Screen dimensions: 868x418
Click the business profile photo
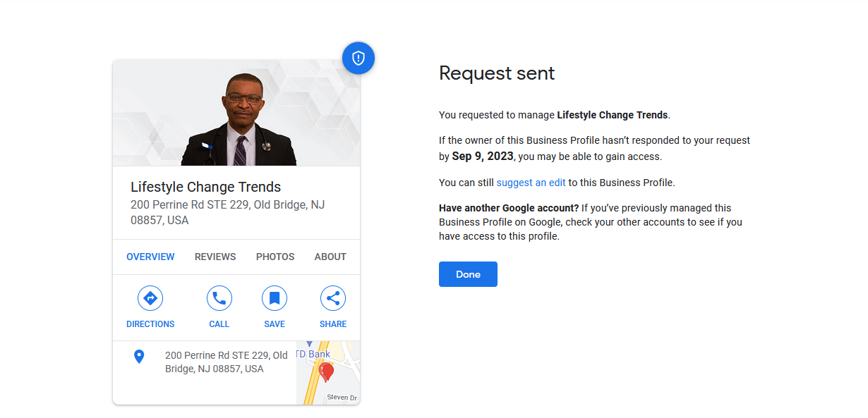236,113
